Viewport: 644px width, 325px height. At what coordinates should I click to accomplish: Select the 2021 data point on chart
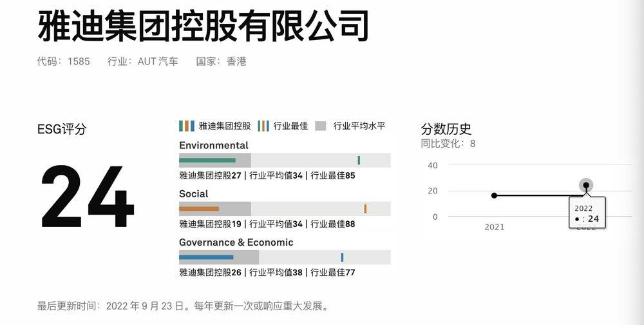[x=494, y=195]
